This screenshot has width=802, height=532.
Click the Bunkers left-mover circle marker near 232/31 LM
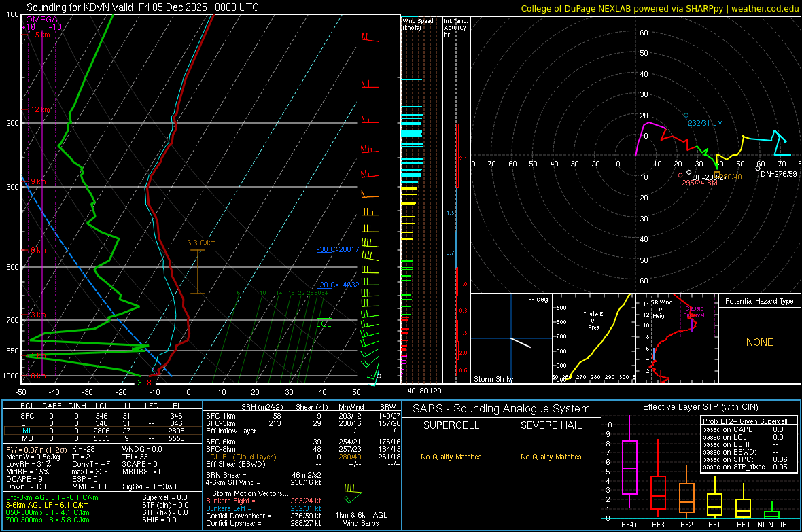(x=686, y=116)
